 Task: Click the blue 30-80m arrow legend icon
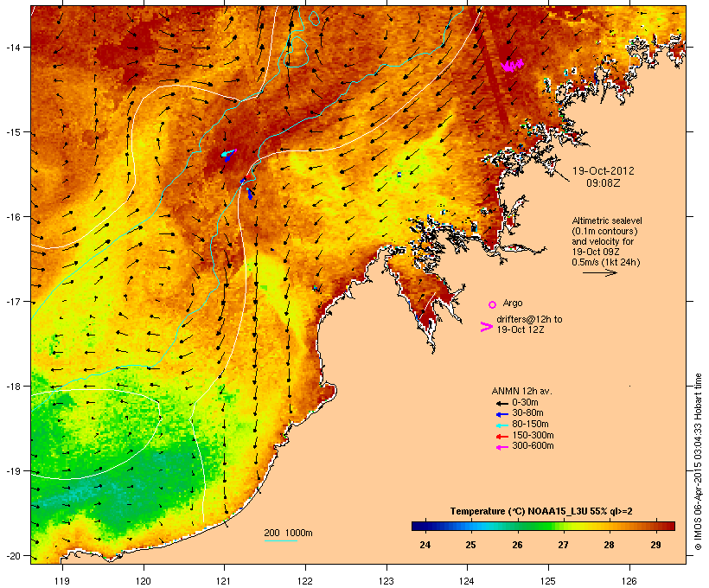click(x=502, y=414)
